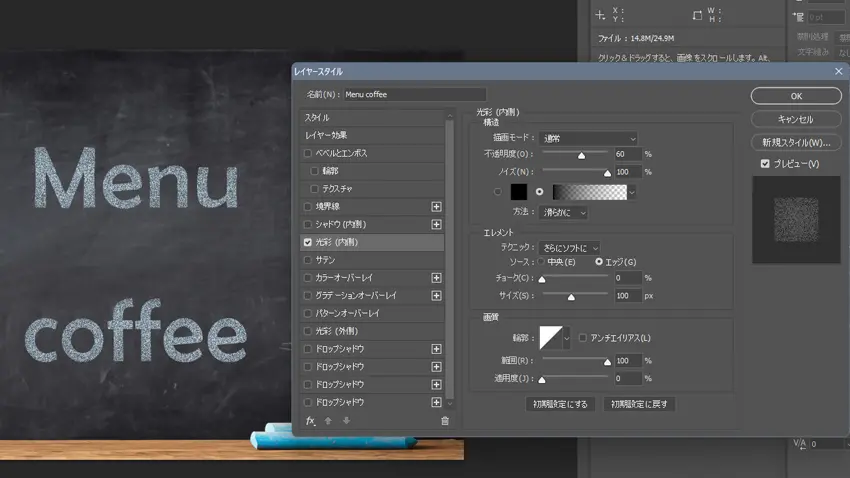Click plus icon beside シャドウ (内側)
The height and width of the screenshot is (478, 850).
pyautogui.click(x=436, y=225)
